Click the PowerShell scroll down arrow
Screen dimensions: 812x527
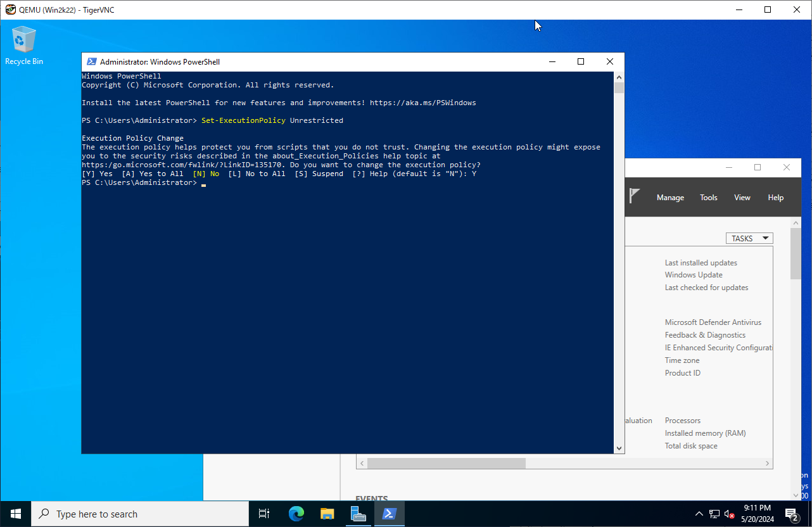(x=619, y=448)
